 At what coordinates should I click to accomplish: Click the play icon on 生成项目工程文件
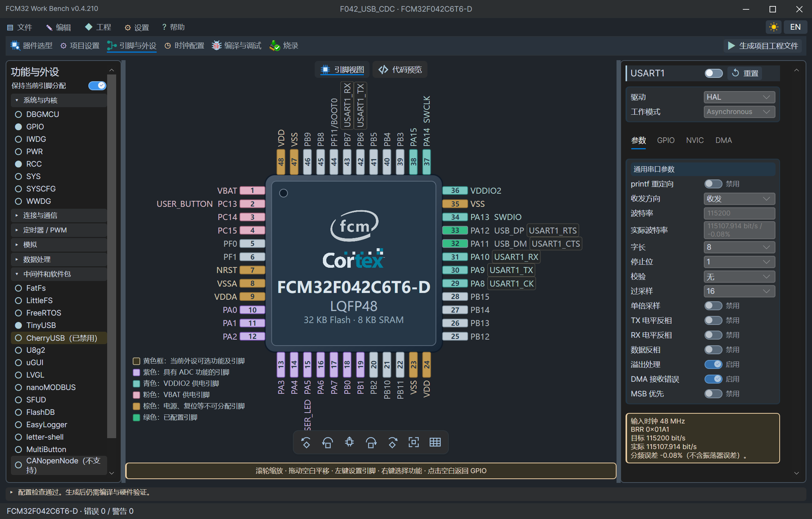pos(731,46)
